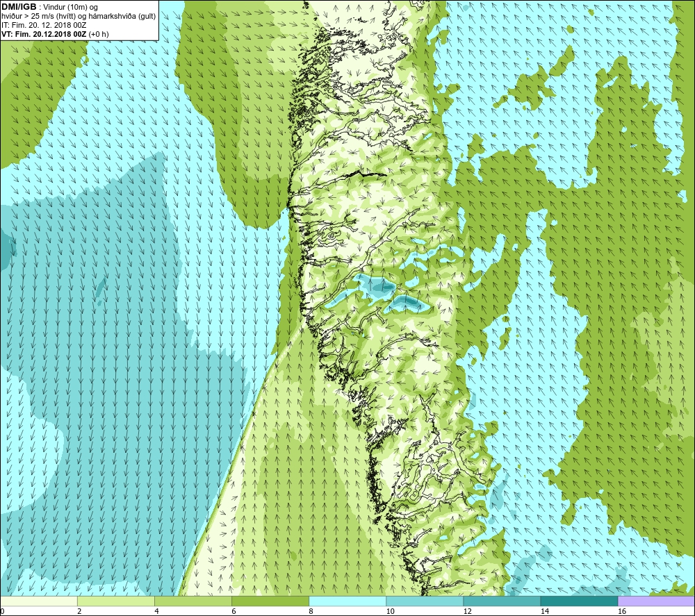This screenshot has height=616, width=695.
Task: Click the dark teal 14–16 m/s legend swatch
Action: (579, 601)
